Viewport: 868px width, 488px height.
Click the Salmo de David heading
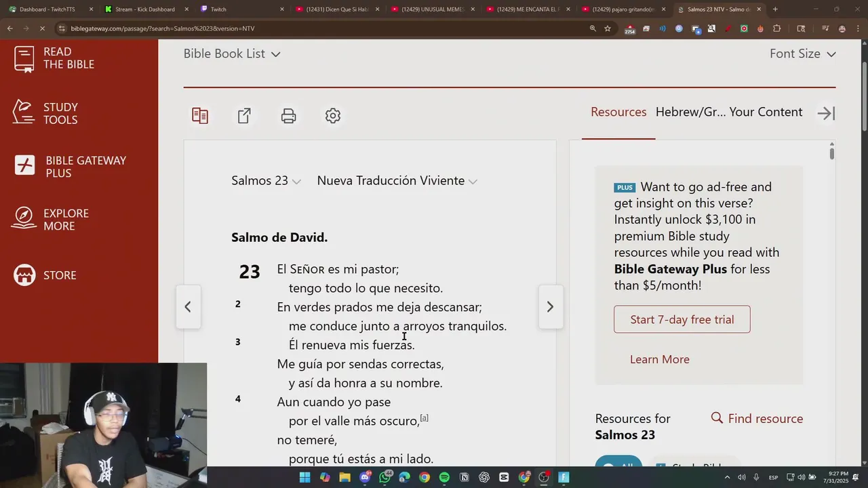[x=279, y=238]
